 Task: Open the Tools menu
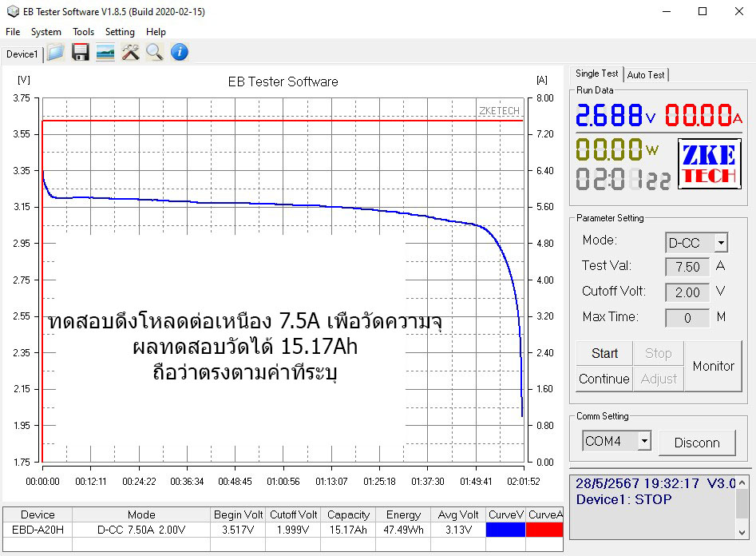83,32
